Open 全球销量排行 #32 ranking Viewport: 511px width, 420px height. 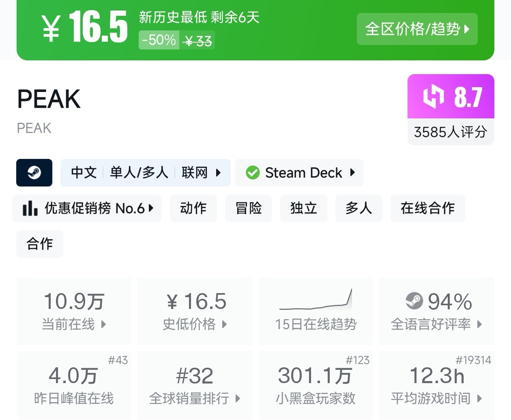click(x=195, y=385)
